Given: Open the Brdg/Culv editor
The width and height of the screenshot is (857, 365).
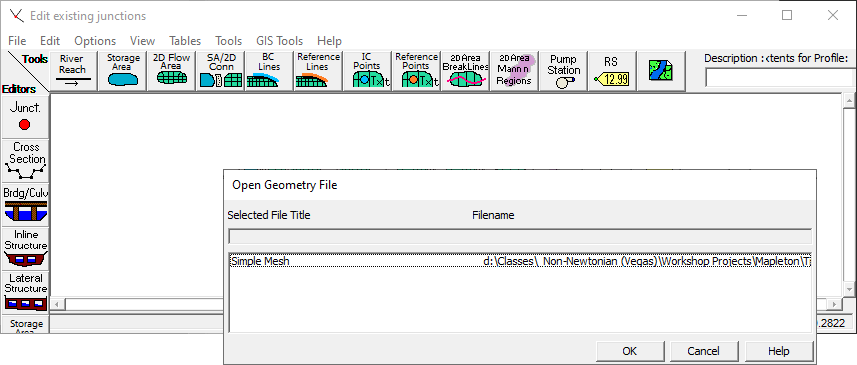Looking at the screenshot, I should pos(25,205).
